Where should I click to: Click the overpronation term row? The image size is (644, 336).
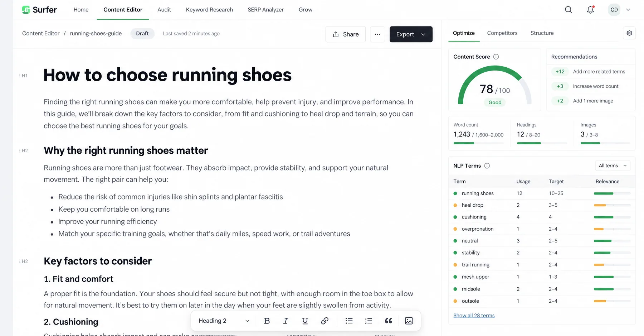542,229
